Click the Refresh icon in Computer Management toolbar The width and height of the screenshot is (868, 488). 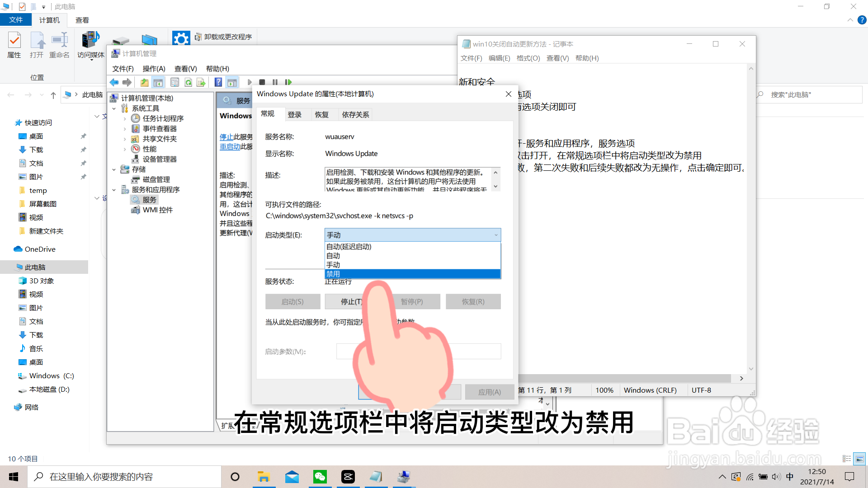(188, 82)
